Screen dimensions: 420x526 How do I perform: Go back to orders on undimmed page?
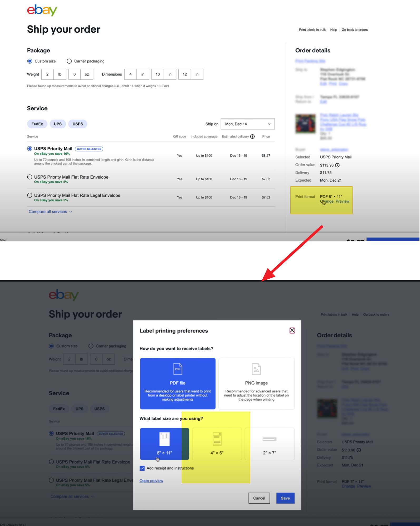(x=355, y=30)
